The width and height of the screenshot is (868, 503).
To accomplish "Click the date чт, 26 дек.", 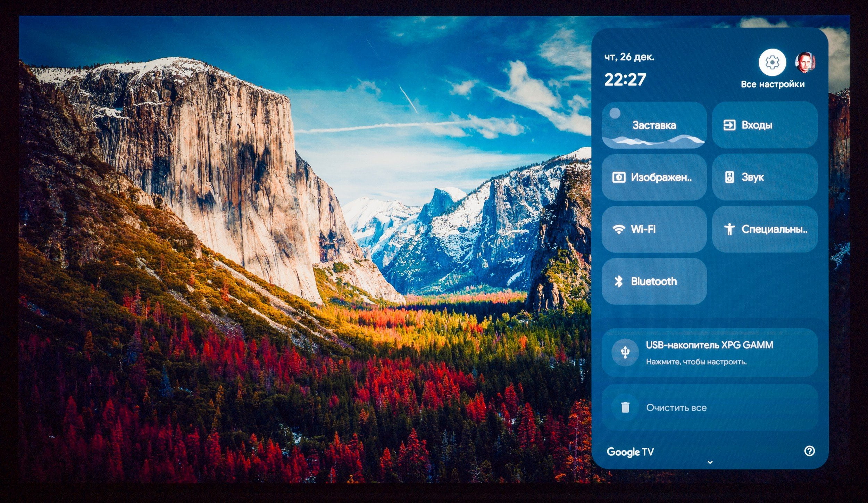I will point(629,57).
